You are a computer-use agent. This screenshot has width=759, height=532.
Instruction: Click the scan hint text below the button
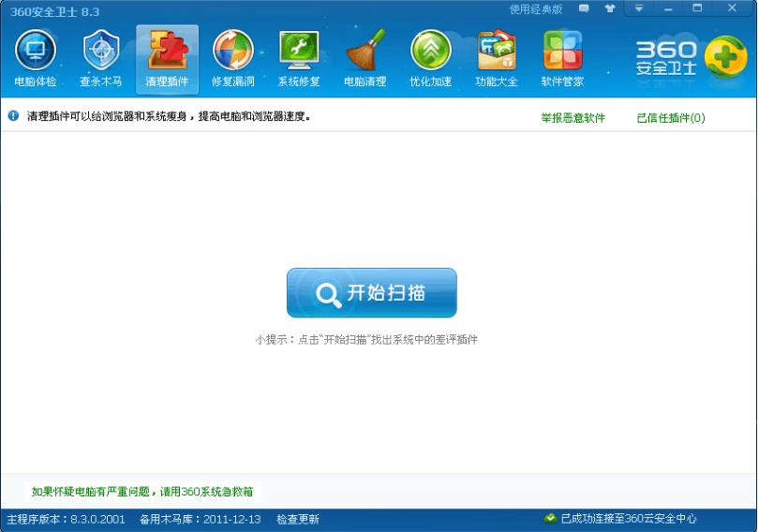[366, 339]
